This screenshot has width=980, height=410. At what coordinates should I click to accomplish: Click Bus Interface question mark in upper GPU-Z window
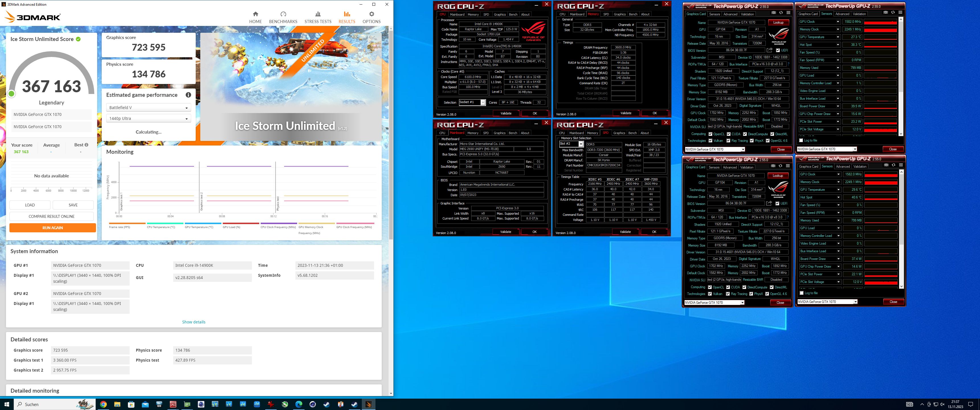coord(788,64)
